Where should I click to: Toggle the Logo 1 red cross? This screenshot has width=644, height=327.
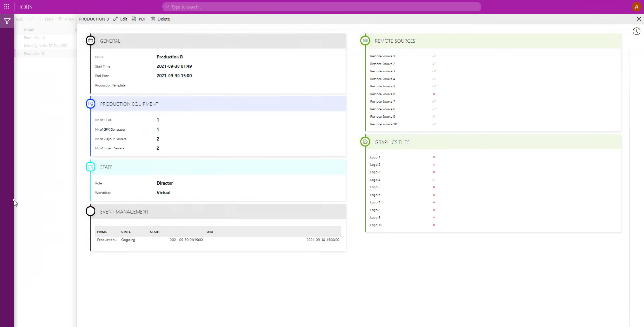pyautogui.click(x=434, y=157)
